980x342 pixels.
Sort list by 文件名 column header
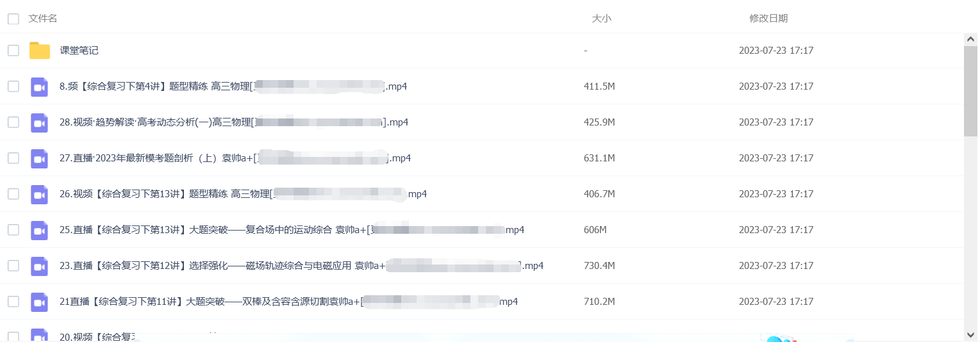pyautogui.click(x=43, y=19)
